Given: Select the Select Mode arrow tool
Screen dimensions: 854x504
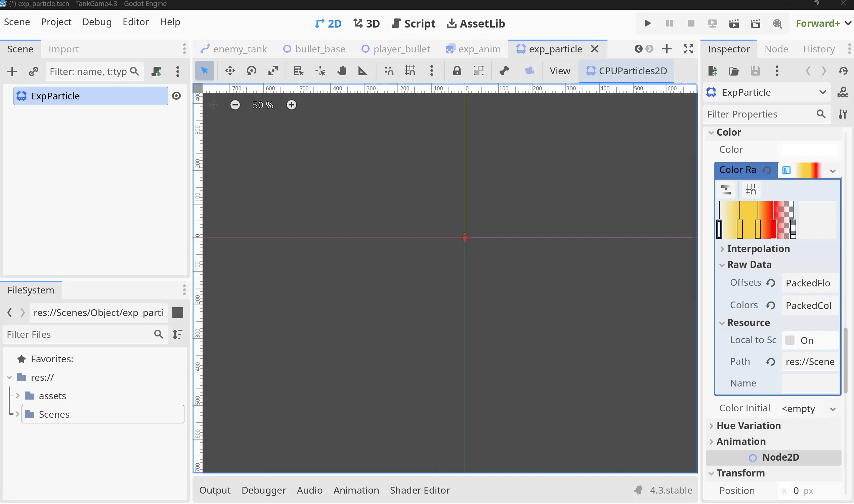Looking at the screenshot, I should (x=204, y=71).
